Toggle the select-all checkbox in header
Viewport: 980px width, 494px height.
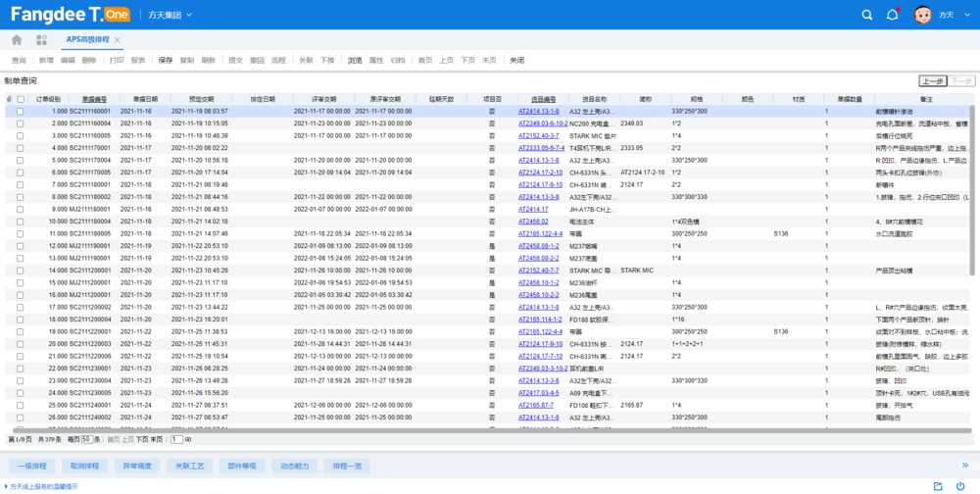[x=21, y=99]
